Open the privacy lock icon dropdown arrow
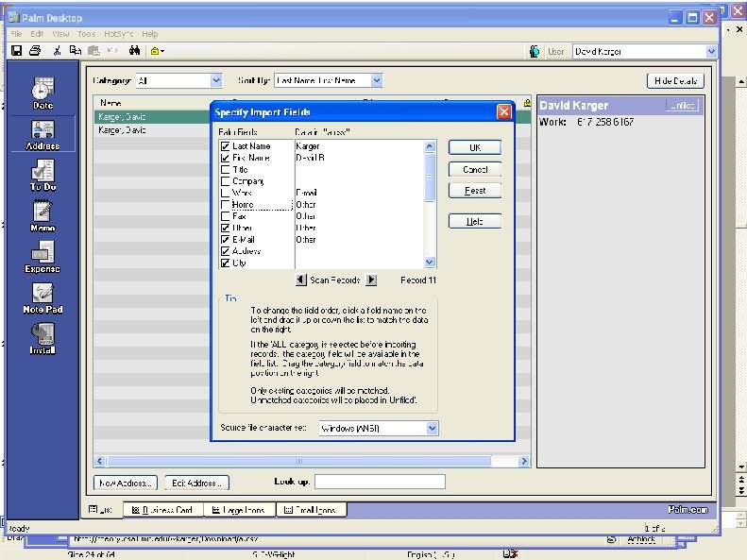Screen dimensions: 747x560 click(x=162, y=51)
